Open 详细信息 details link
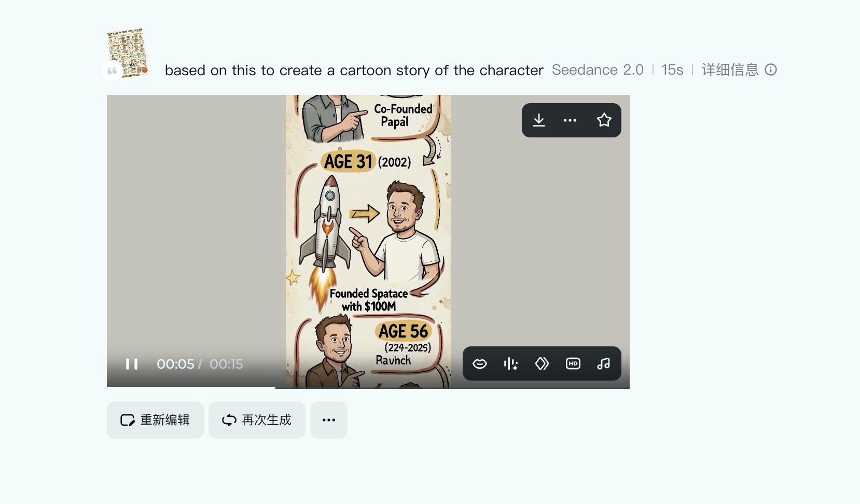 (x=730, y=69)
